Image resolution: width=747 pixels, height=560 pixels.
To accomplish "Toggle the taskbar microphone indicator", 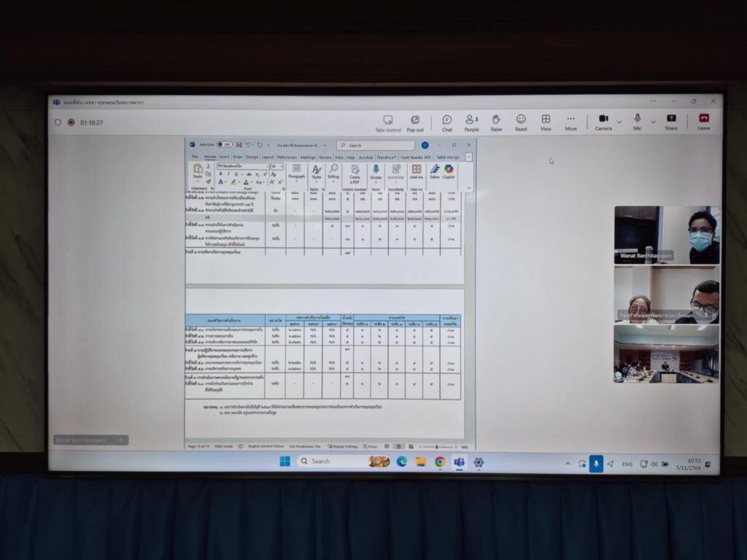I will 596,463.
